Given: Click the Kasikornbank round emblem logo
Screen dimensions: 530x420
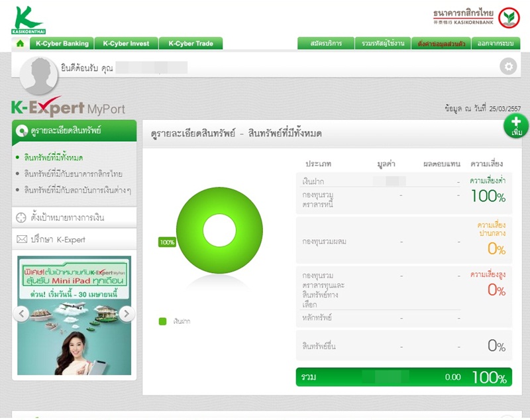Looking at the screenshot, I should pyautogui.click(x=509, y=18).
